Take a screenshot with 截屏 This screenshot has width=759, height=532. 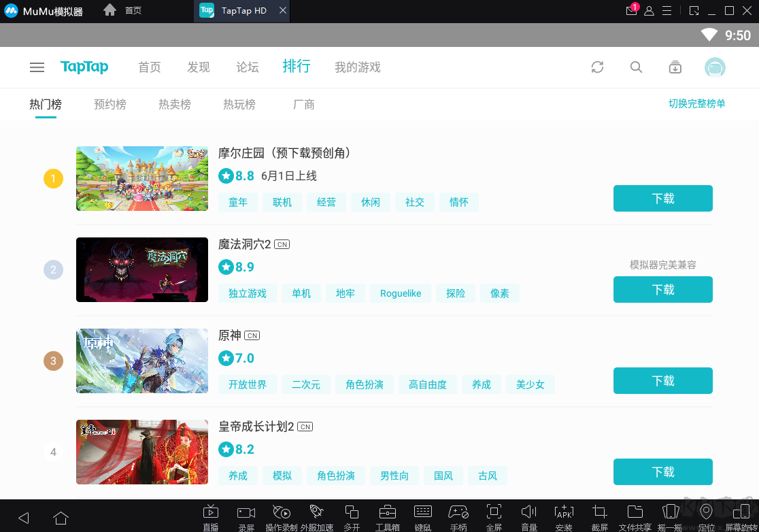point(599,517)
